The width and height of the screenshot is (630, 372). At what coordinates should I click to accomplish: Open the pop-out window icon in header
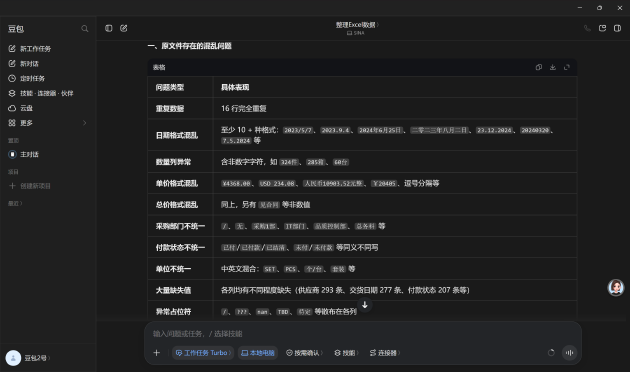(x=602, y=28)
